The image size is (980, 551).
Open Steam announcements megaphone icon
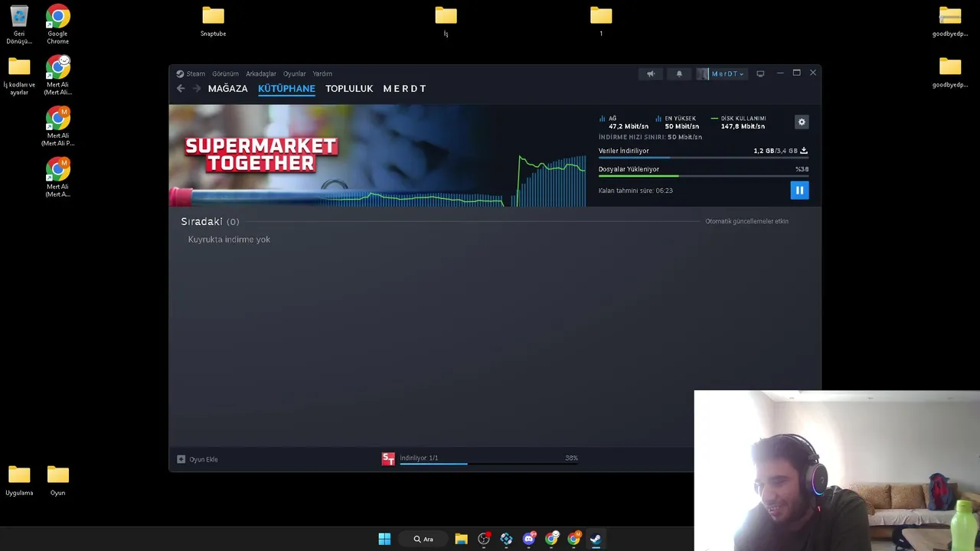(x=651, y=73)
